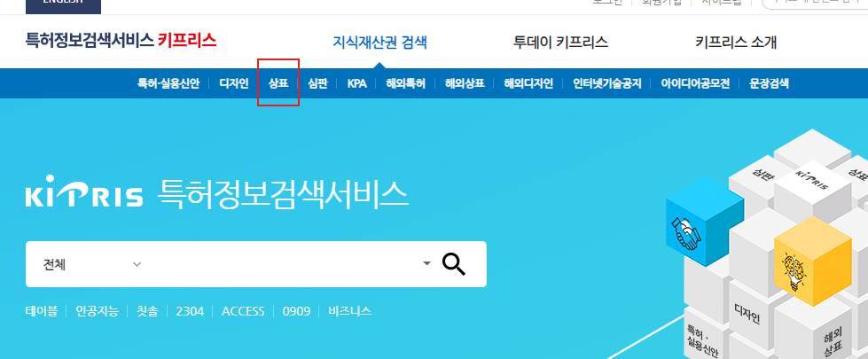Click the ACCESS popular keyword
The width and height of the screenshot is (868, 359).
[243, 311]
